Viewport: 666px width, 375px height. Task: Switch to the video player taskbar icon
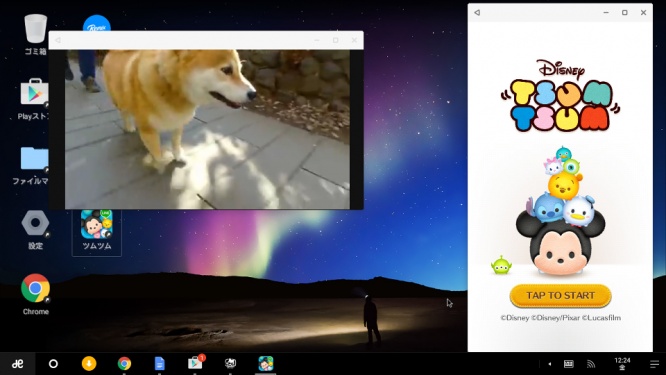click(230, 363)
